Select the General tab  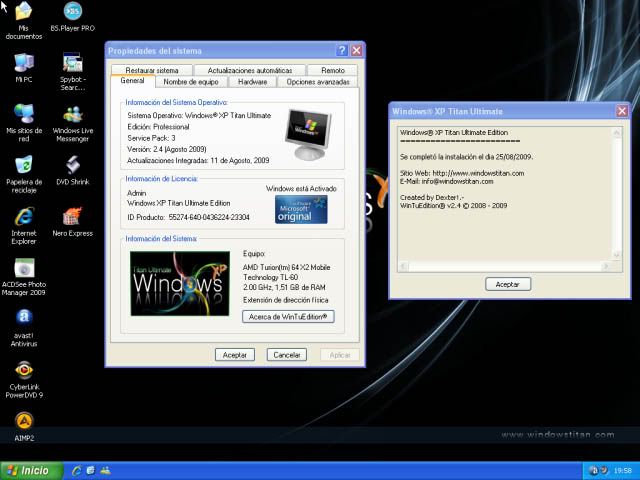tap(132, 81)
